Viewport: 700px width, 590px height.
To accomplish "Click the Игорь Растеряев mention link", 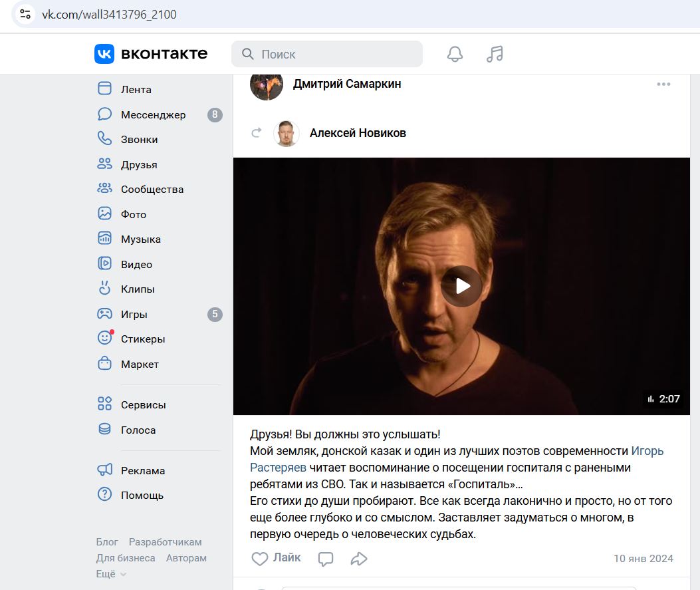I will 646,452.
